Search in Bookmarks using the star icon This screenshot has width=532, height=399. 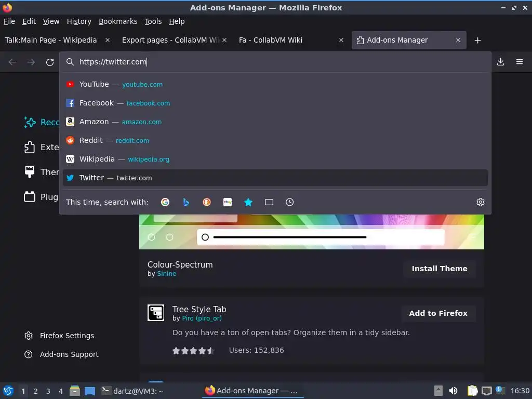tap(248, 202)
